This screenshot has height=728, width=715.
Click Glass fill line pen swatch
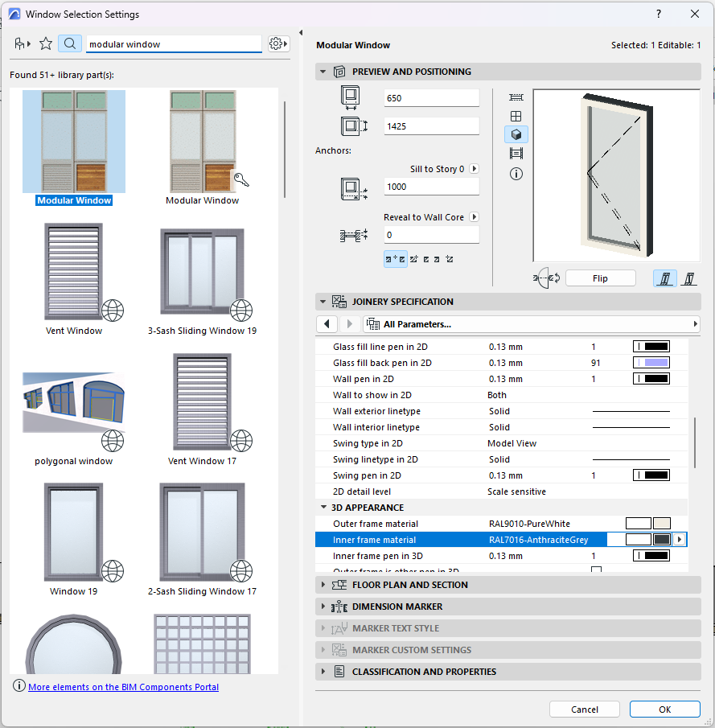(x=651, y=347)
